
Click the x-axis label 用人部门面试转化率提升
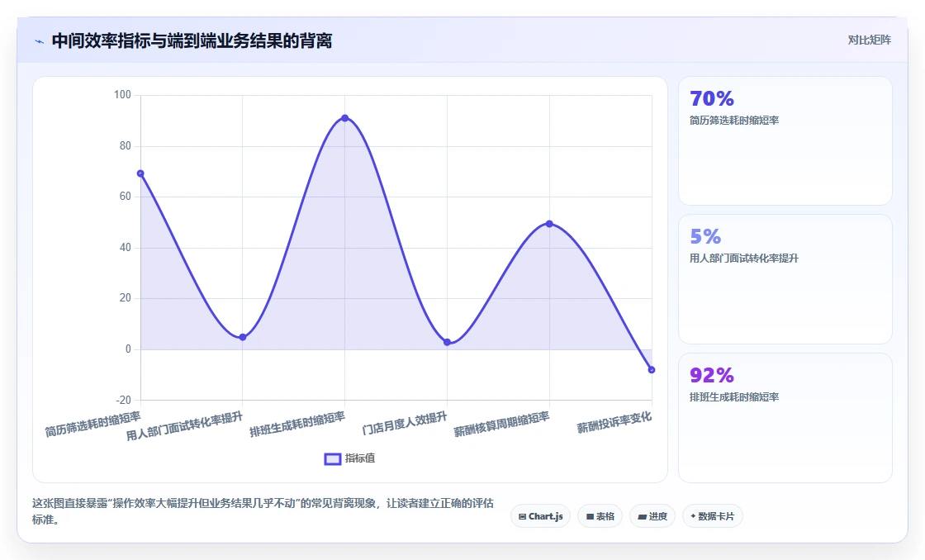(x=185, y=426)
